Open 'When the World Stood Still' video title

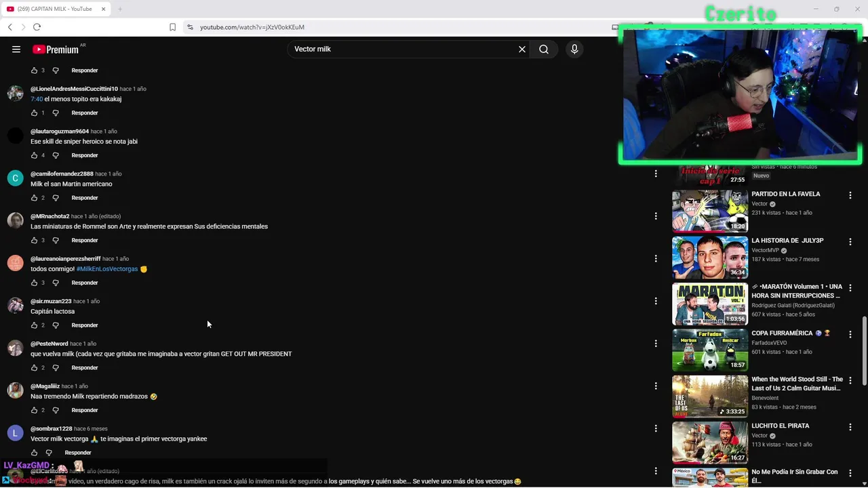[797, 384]
